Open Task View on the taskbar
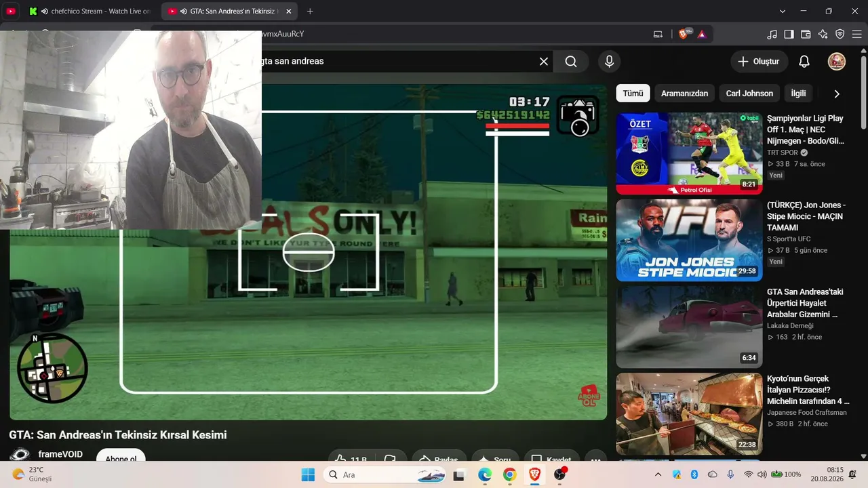 click(x=459, y=474)
